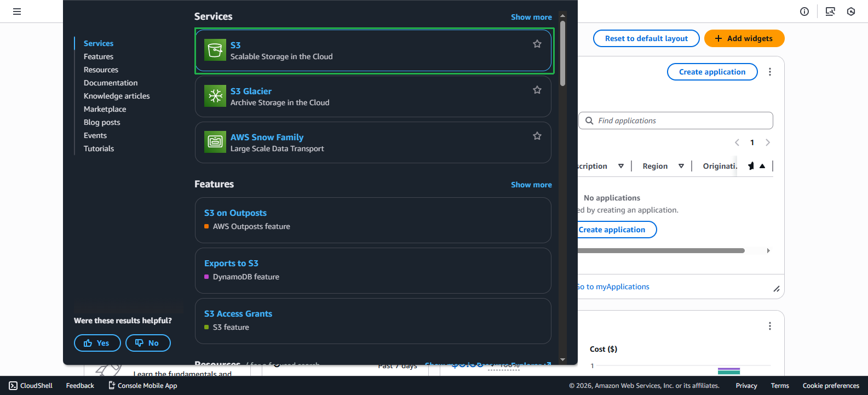Open Go to myApplications link
868x395 pixels.
pos(613,287)
